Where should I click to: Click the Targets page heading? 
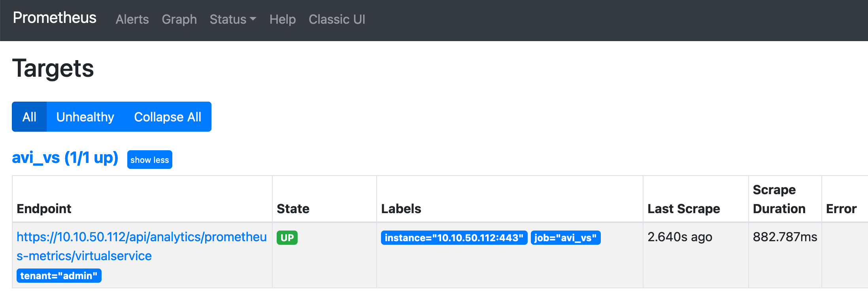click(53, 68)
